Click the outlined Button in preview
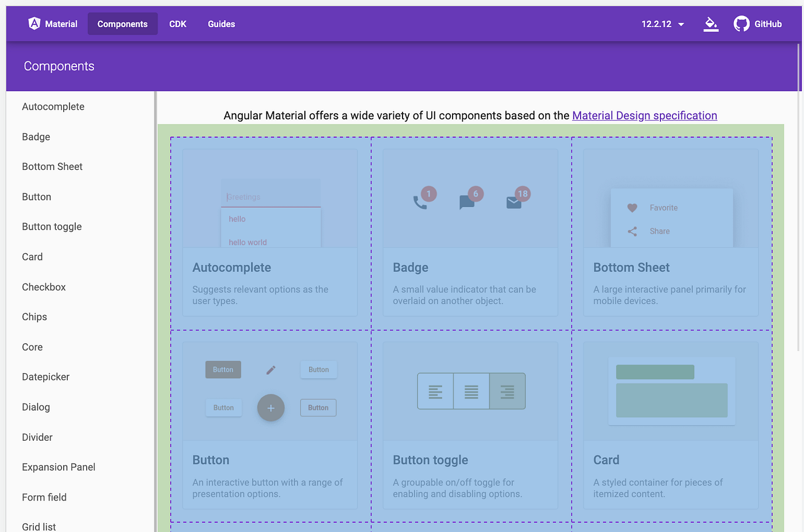Screen dimensions: 804x532 pyautogui.click(x=318, y=408)
